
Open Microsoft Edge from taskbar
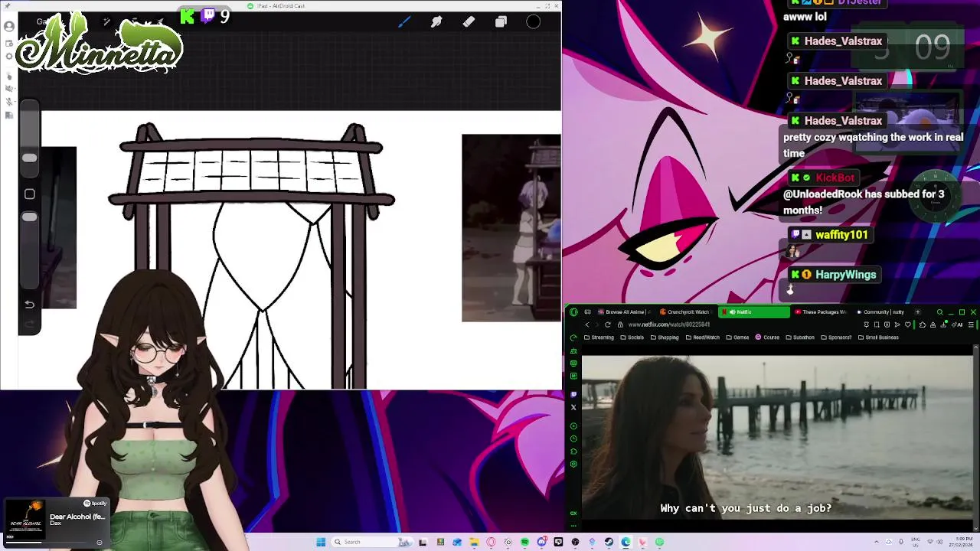tap(626, 542)
